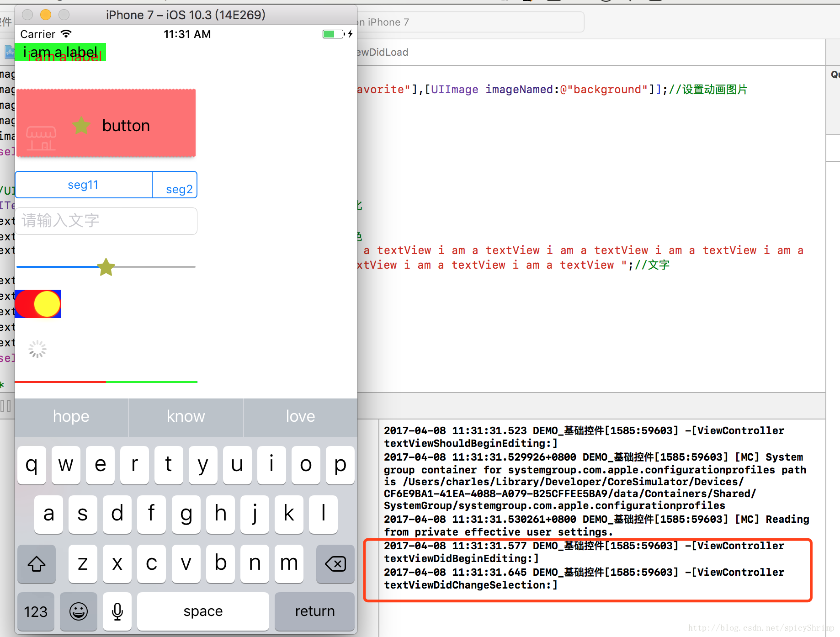Select the seg2 segment
The image size is (840, 637).
tap(175, 185)
